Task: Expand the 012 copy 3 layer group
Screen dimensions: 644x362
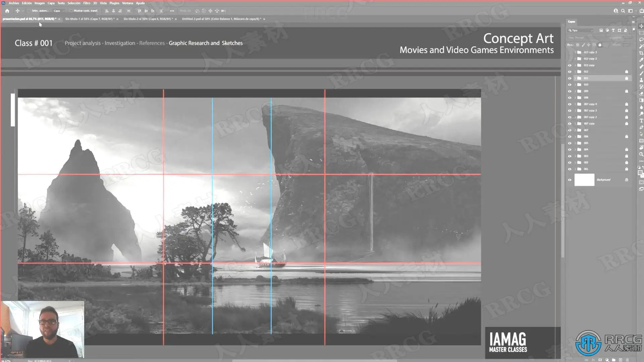Action: click(x=575, y=52)
